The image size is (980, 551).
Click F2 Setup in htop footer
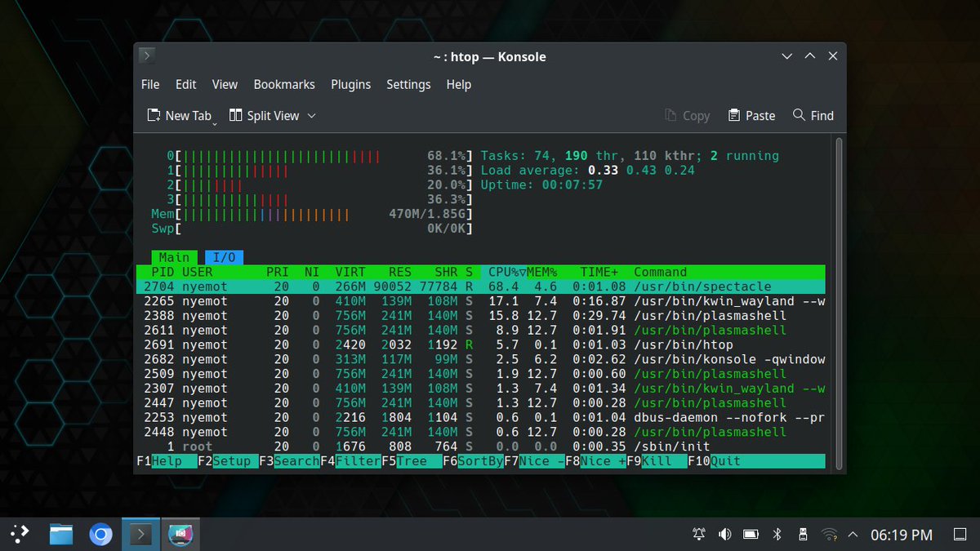[x=228, y=461]
